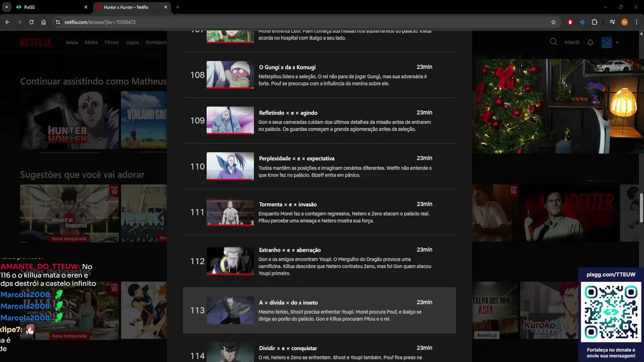The width and height of the screenshot is (644, 362).
Task: Open the Bombando menu item
Action: tap(156, 43)
